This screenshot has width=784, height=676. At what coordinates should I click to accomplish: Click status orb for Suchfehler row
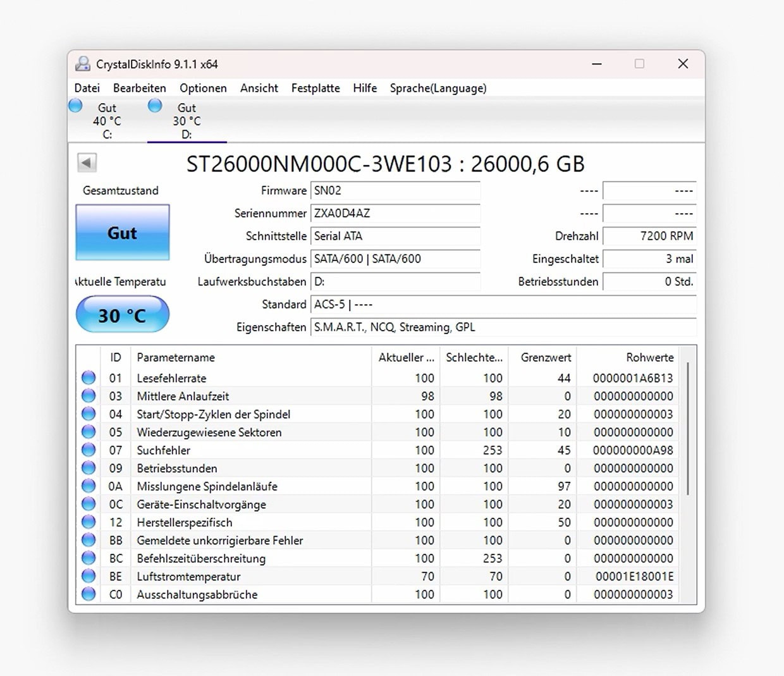coord(89,450)
